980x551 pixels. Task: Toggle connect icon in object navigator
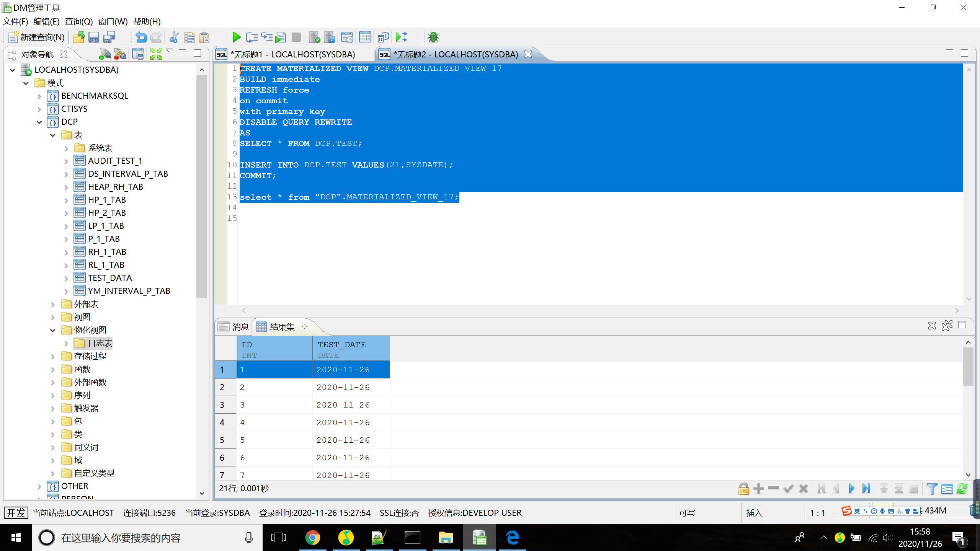pos(105,54)
